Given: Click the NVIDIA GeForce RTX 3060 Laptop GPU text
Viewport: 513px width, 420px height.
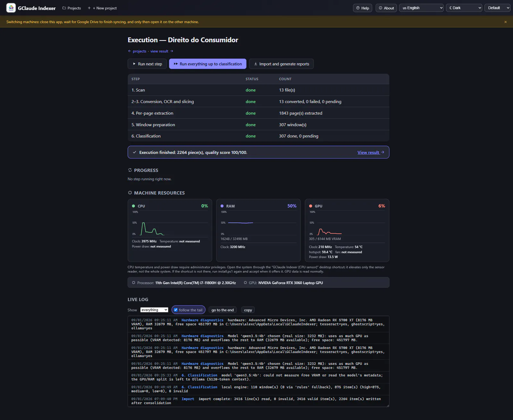Looking at the screenshot, I should click(x=290, y=283).
